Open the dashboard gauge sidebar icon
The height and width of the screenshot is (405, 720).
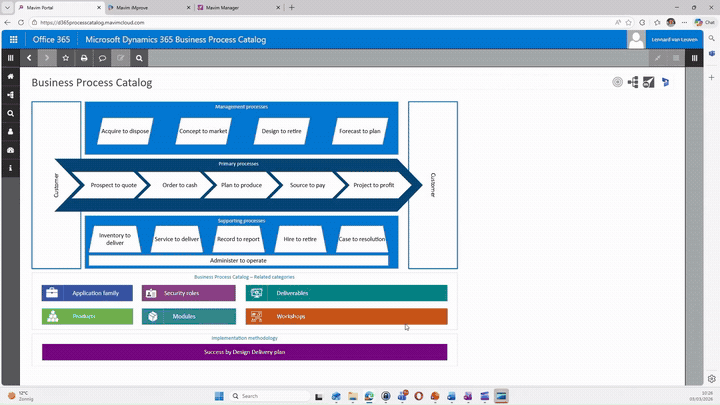coord(11,150)
